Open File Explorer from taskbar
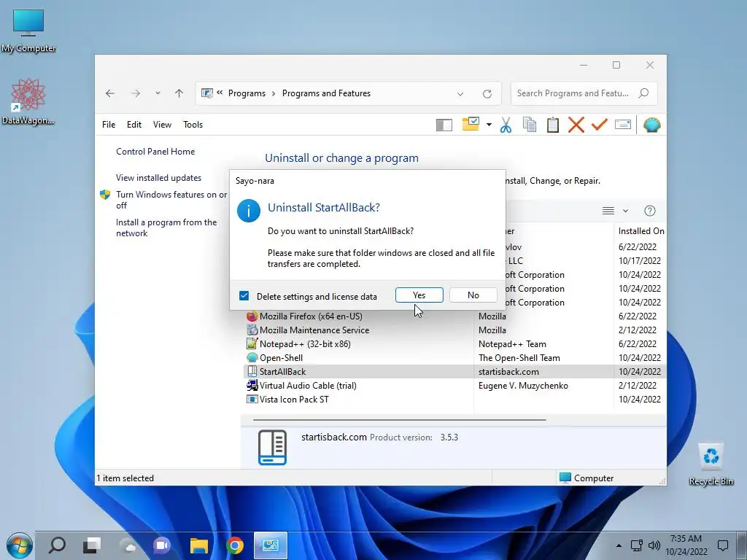Viewport: 747px width, 560px height. 198,545
